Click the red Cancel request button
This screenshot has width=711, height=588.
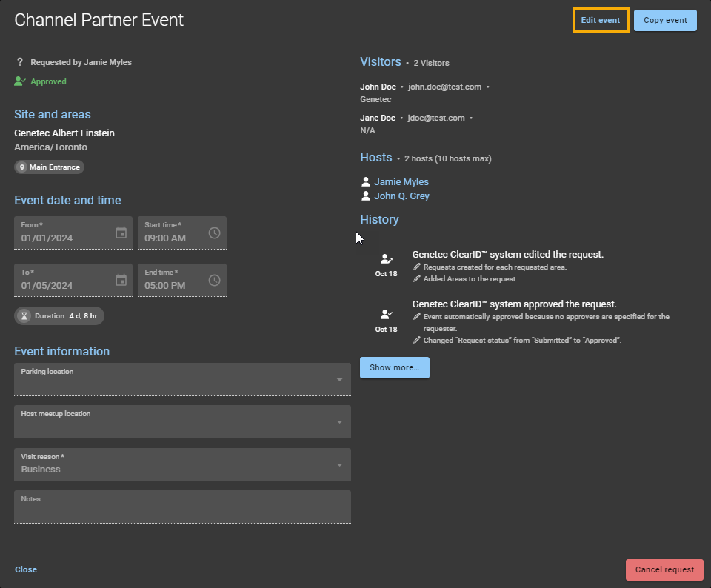[x=664, y=569]
